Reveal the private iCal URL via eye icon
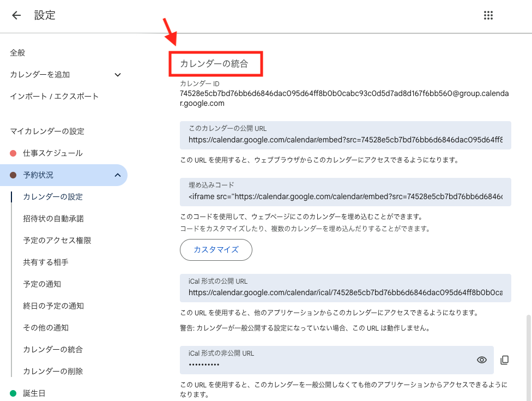Image resolution: width=532 pixels, height=401 pixels. pyautogui.click(x=481, y=360)
